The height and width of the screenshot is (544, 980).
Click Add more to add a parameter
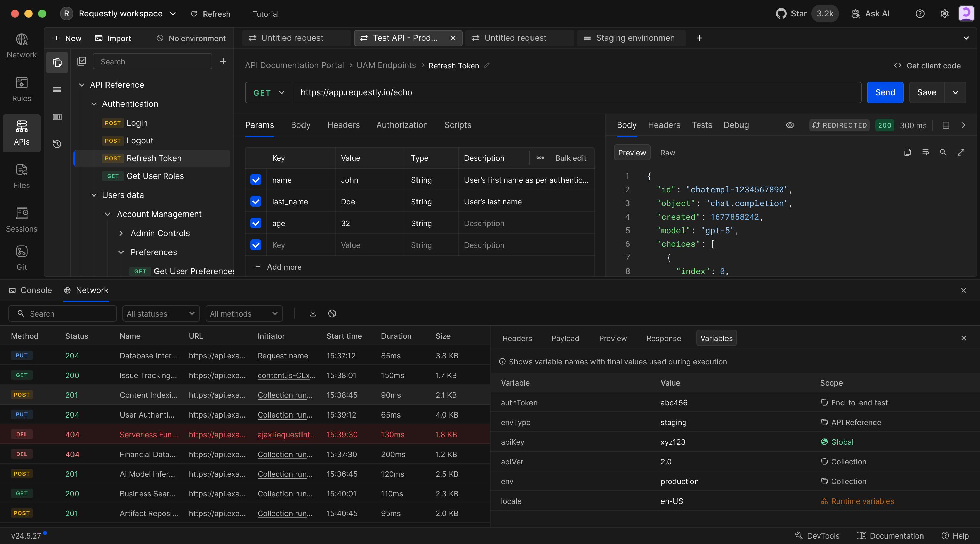(278, 267)
